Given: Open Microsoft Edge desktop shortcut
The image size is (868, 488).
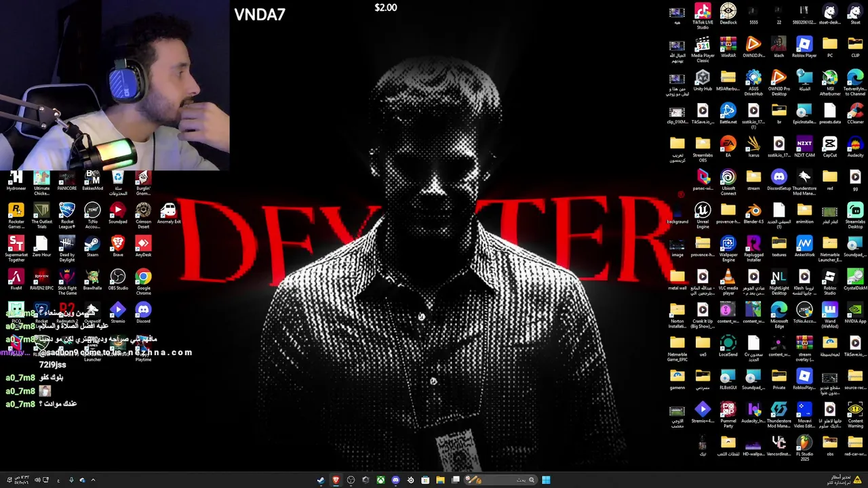Looking at the screenshot, I should click(x=779, y=315).
